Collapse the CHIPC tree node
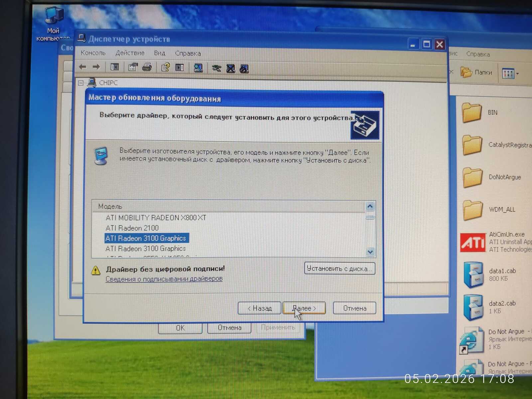 tap(81, 83)
